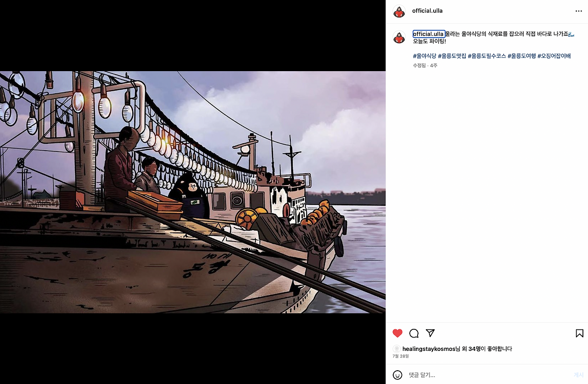Click the fishing boat illustration image
Screen dimensions: 588x384
[192, 192]
